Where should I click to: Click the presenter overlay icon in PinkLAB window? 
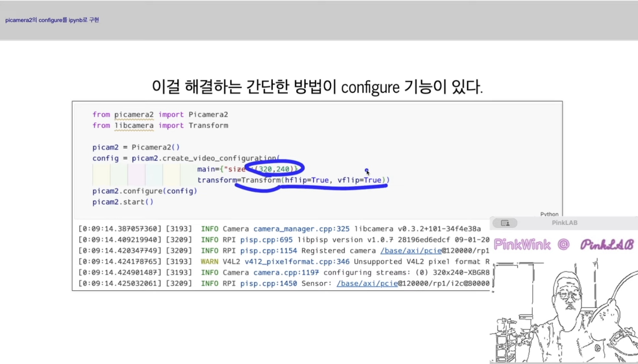pyautogui.click(x=505, y=223)
